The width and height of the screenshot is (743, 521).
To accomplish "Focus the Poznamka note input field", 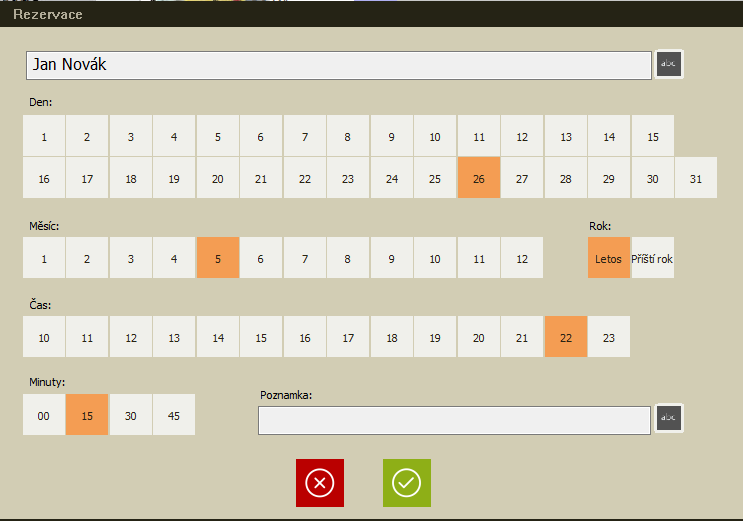I will pos(453,420).
